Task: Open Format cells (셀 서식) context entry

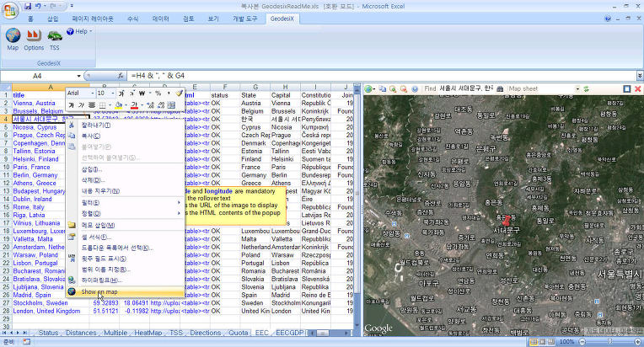Action: [x=124, y=237]
